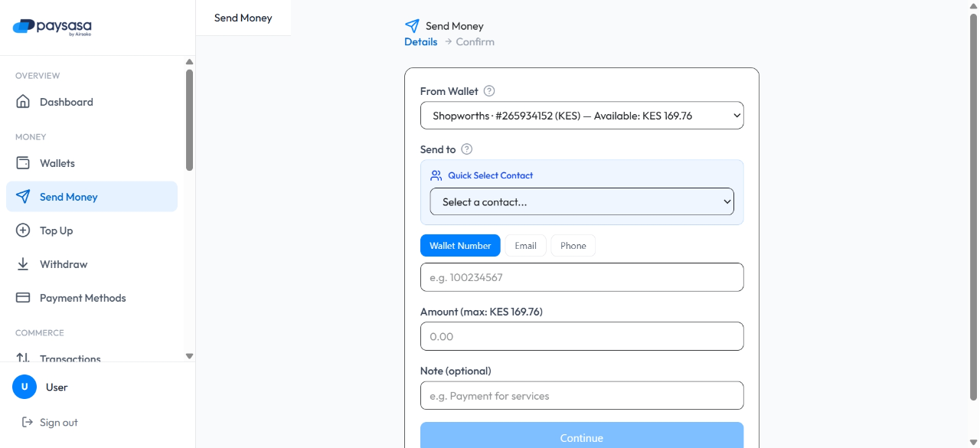Screen dimensions: 980x448
Task: Click the Sign out arrow icon
Action: coord(28,422)
